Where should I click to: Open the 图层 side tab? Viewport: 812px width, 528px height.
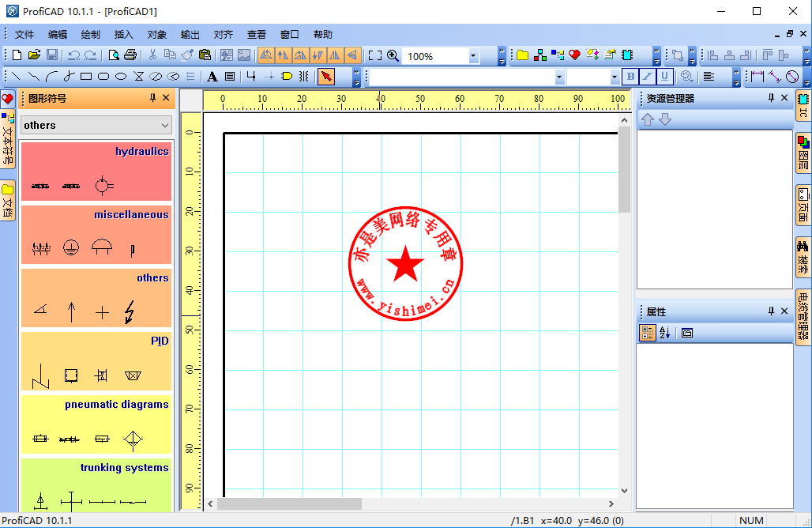pos(803,153)
